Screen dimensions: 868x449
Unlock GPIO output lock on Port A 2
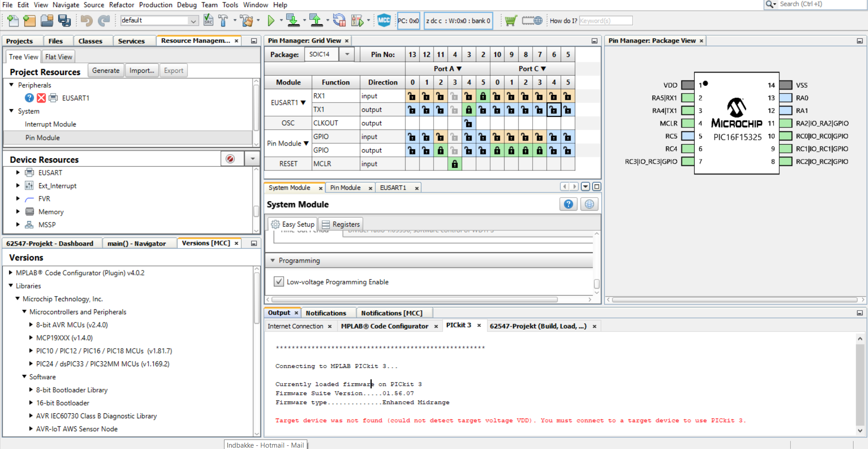click(x=440, y=150)
